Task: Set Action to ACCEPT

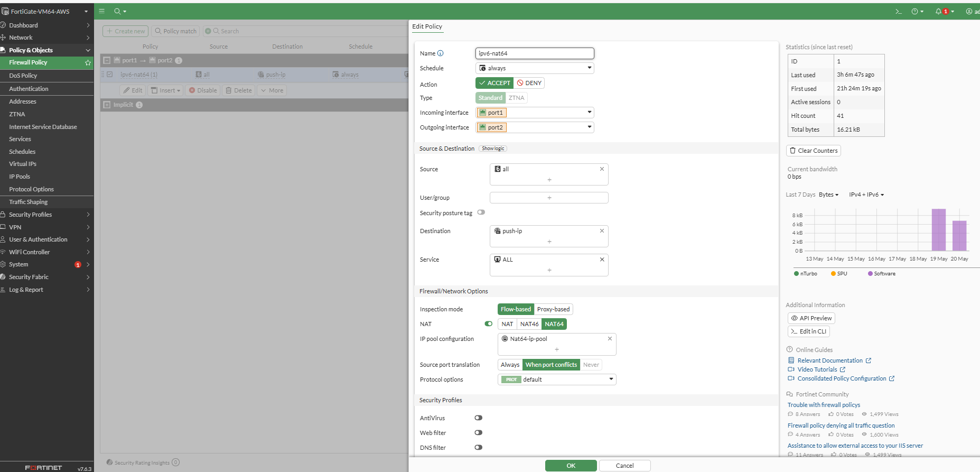Action: pyautogui.click(x=494, y=83)
